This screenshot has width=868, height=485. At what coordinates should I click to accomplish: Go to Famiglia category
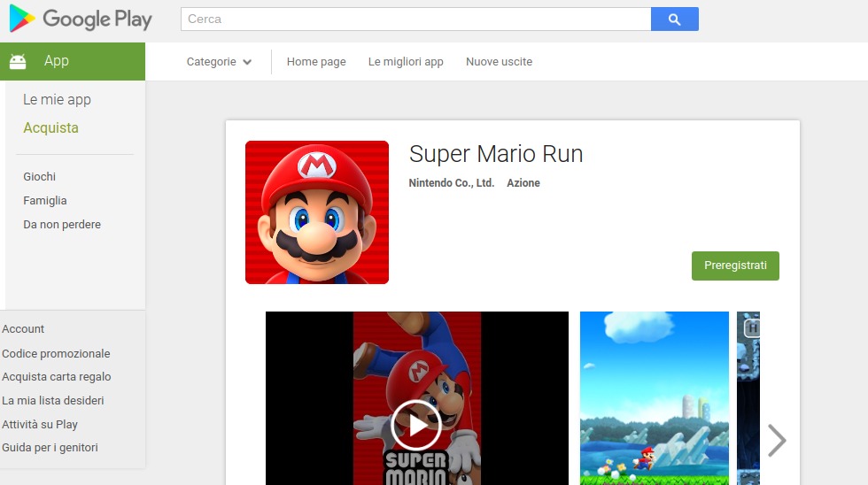pos(45,201)
